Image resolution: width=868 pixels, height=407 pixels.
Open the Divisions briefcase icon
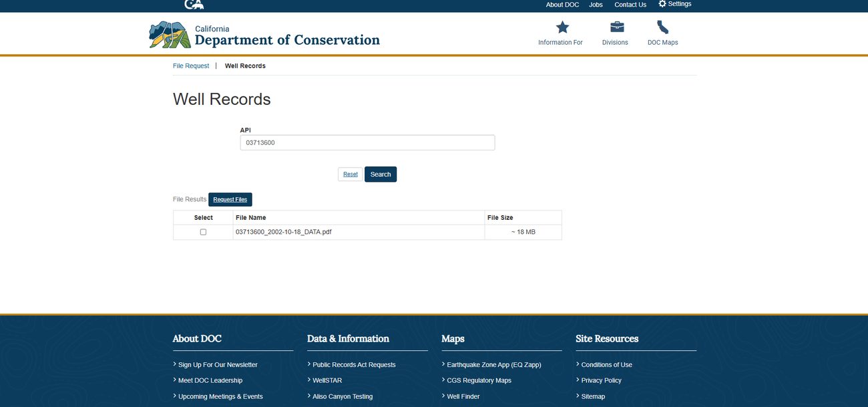pos(618,27)
